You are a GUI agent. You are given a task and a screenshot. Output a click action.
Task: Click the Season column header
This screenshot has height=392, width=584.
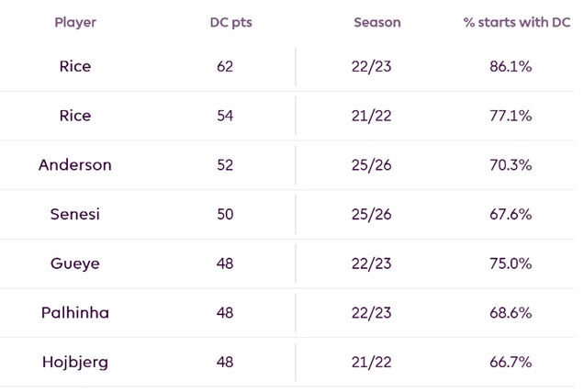click(x=376, y=22)
